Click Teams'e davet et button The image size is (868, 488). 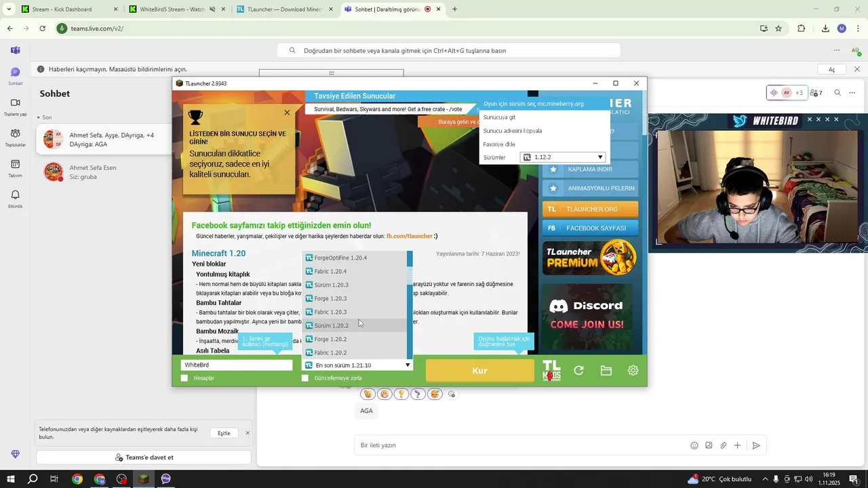coord(144,457)
